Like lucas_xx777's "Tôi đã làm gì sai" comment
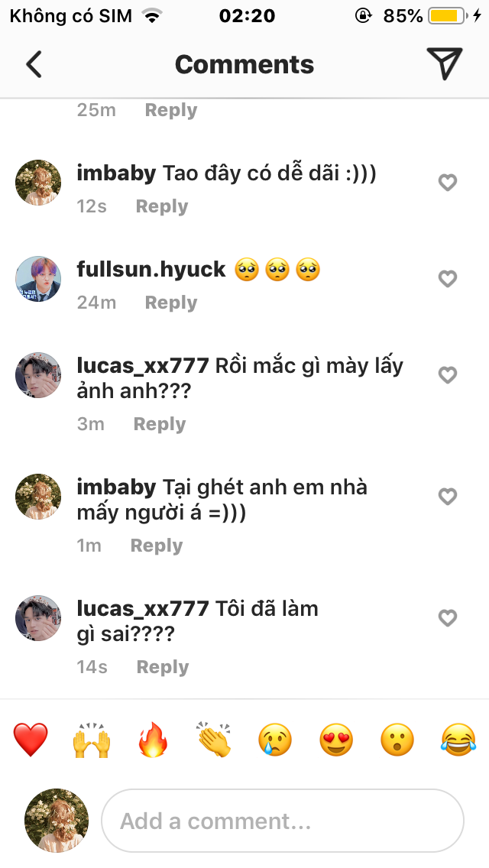489x868 pixels. [x=447, y=617]
